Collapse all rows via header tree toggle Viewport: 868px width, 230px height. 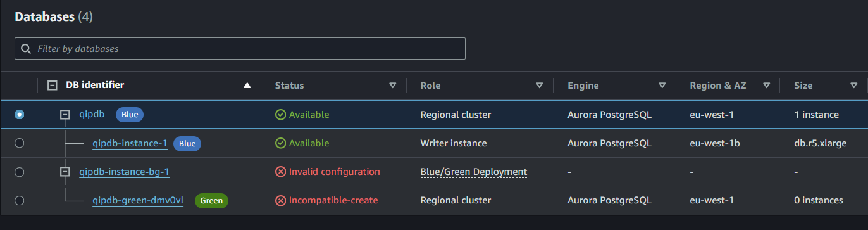(53, 85)
